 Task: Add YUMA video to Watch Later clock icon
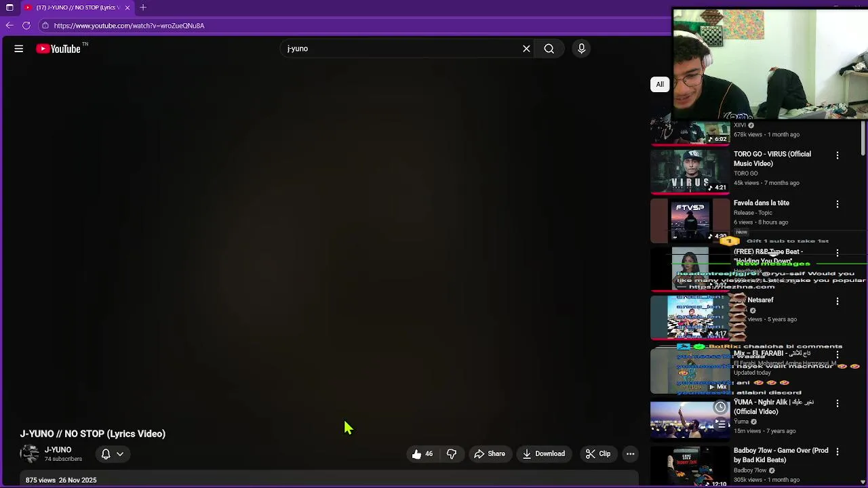[x=720, y=407]
